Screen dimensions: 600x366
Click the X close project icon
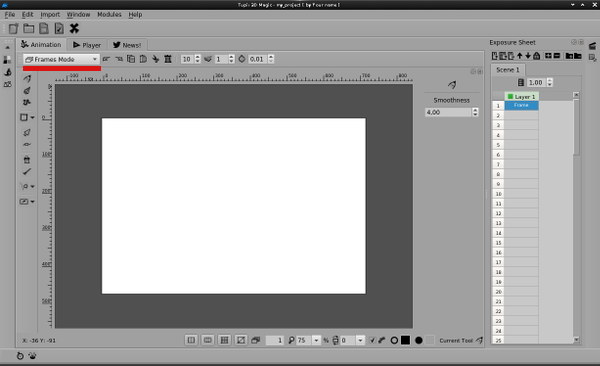pos(74,28)
